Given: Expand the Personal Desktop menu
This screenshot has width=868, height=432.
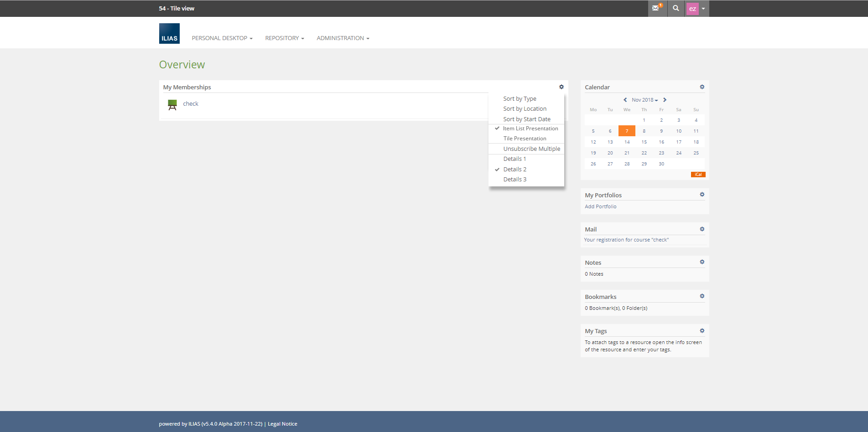Looking at the screenshot, I should [x=222, y=38].
